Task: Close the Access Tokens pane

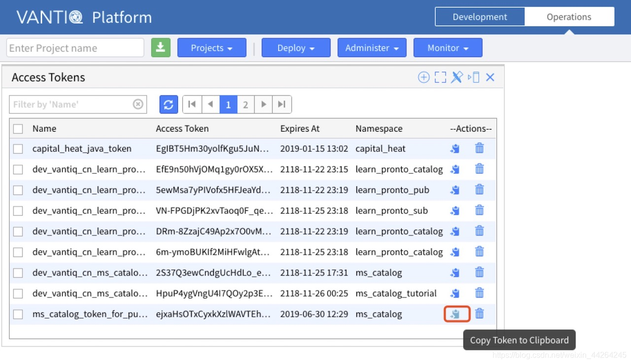Action: pos(490,77)
